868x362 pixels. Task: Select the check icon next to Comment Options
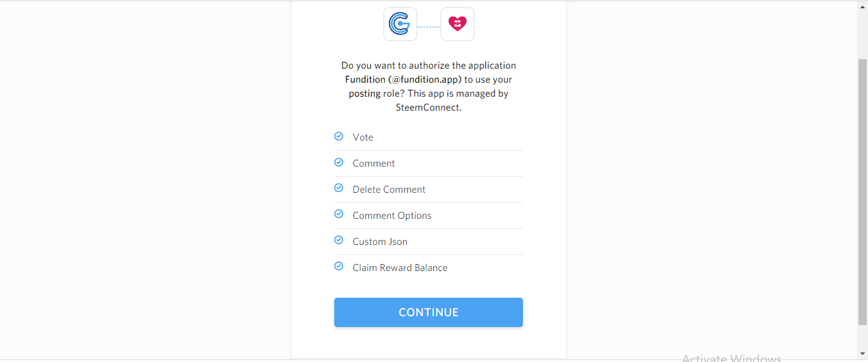pos(339,214)
